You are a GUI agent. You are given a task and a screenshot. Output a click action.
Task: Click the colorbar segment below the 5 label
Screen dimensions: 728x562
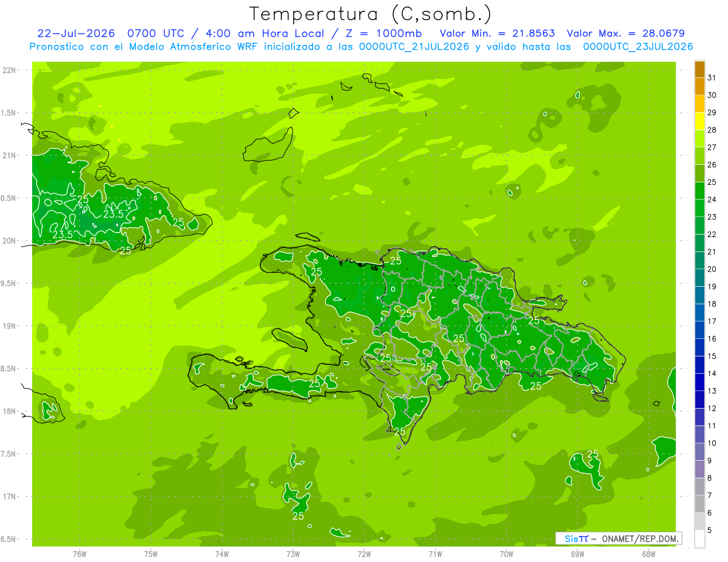coord(699,539)
